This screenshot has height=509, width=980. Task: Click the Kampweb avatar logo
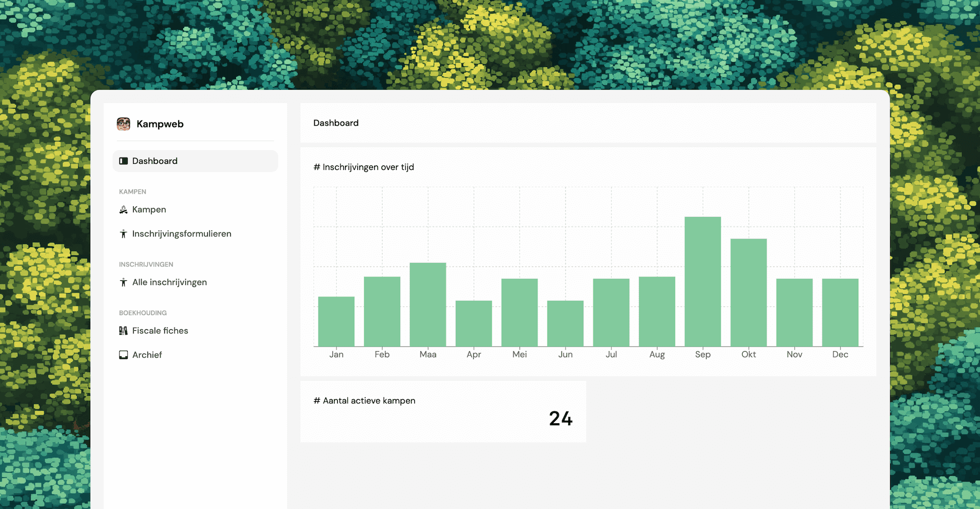pos(124,124)
